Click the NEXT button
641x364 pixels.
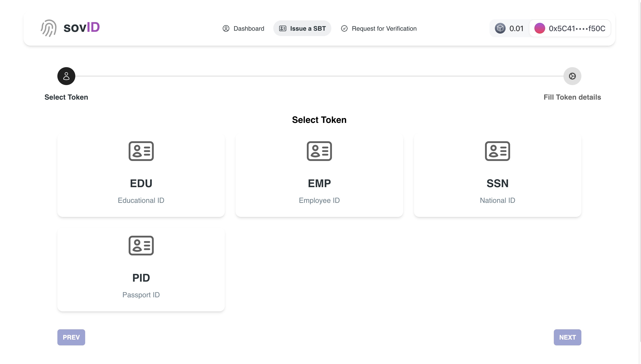(x=567, y=337)
